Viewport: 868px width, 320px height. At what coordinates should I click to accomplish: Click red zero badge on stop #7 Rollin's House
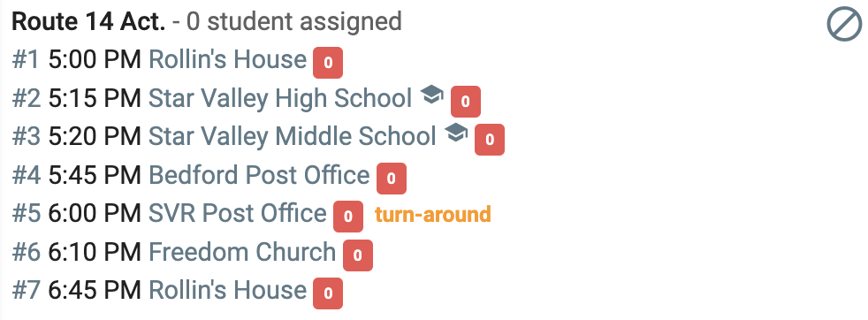click(x=328, y=293)
